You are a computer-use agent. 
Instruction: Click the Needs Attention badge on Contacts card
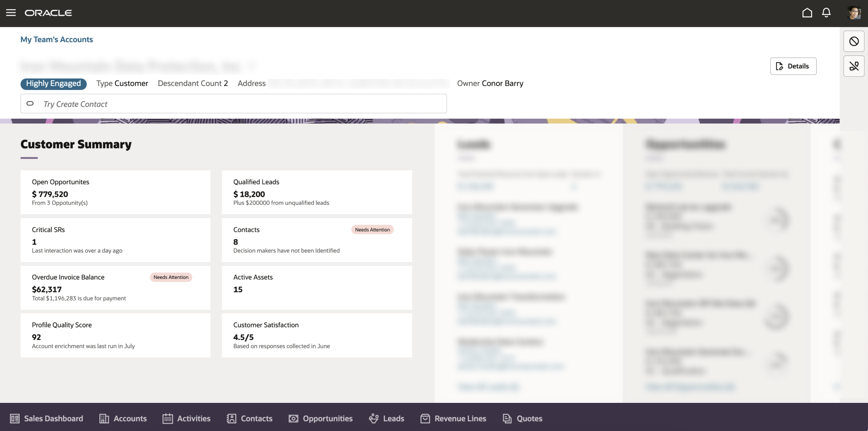[x=372, y=230]
